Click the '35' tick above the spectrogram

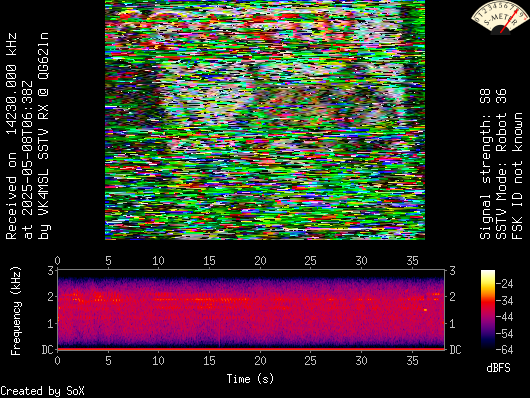pyautogui.click(x=412, y=261)
